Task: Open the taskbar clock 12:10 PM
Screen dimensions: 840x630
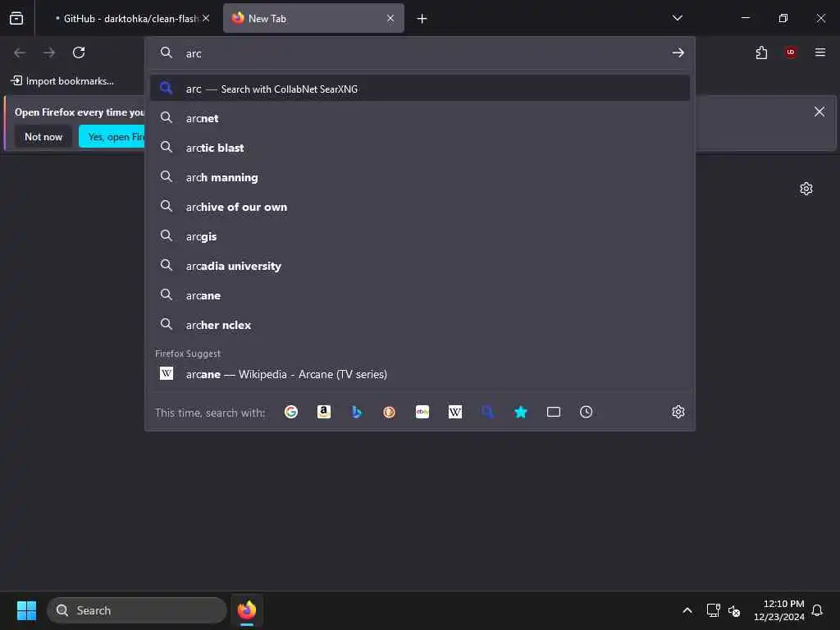Action: [779, 610]
